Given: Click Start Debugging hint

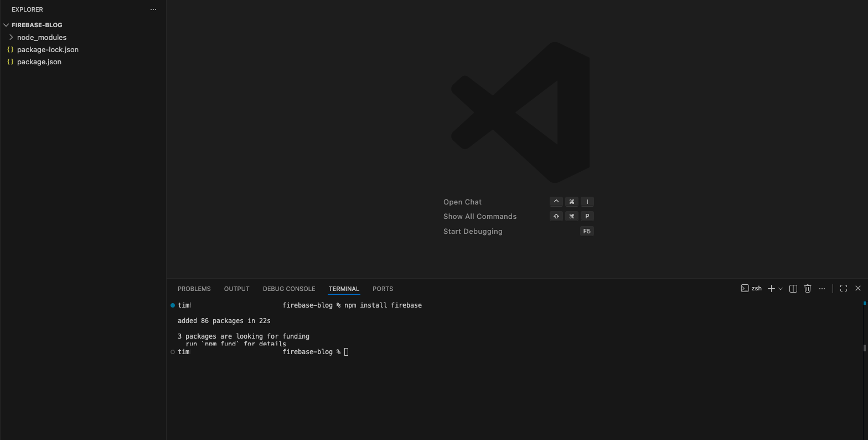Looking at the screenshot, I should click(473, 231).
